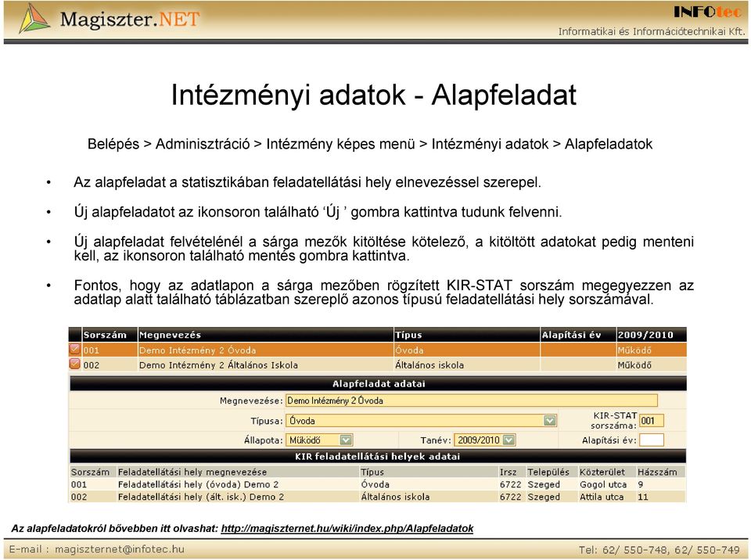
Task: Click the red icon in row 002
Action: (x=75, y=364)
